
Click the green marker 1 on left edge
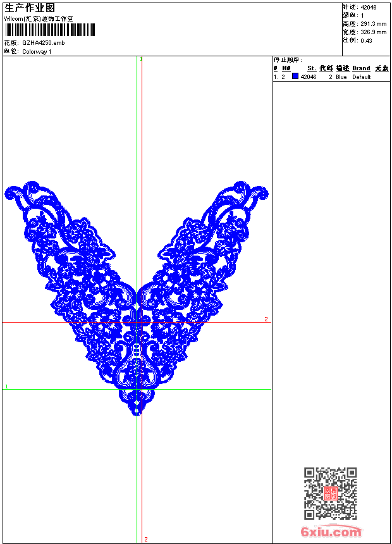(x=6, y=386)
